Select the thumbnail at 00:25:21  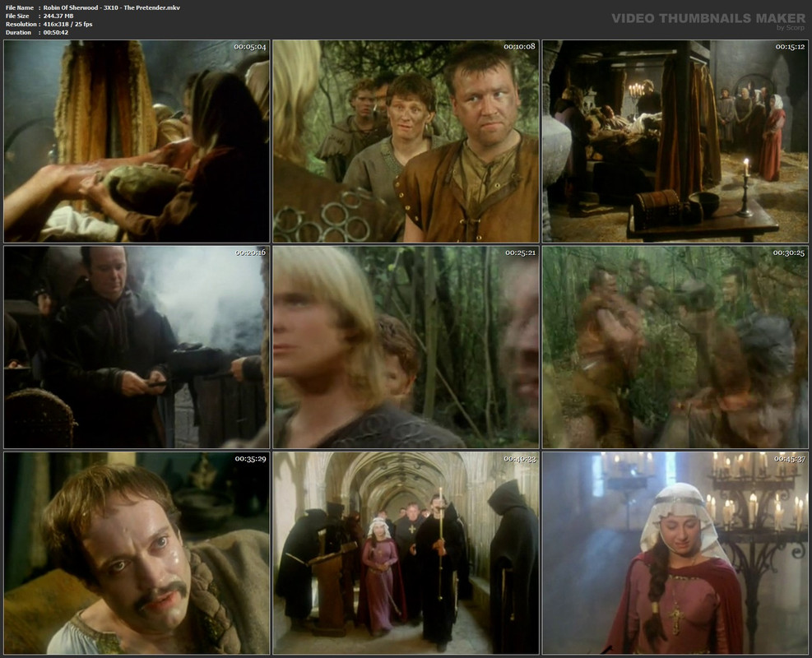[406, 347]
